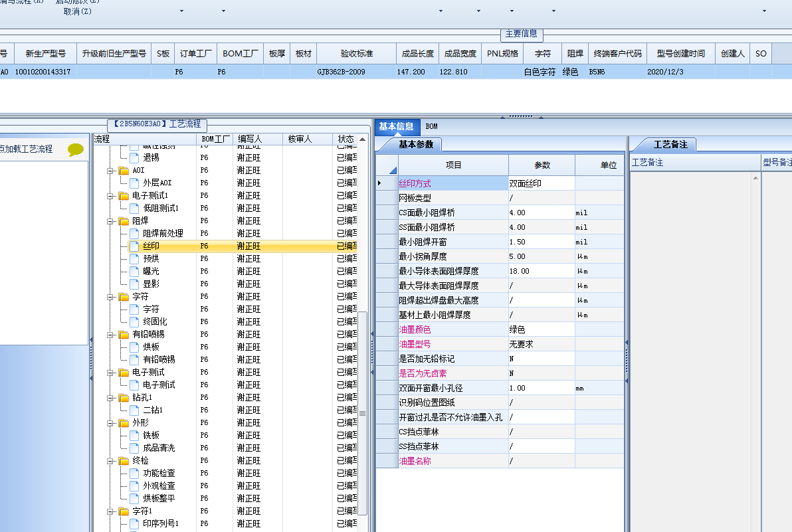
Task: Click the document icon beside 铣板
Action: click(134, 435)
